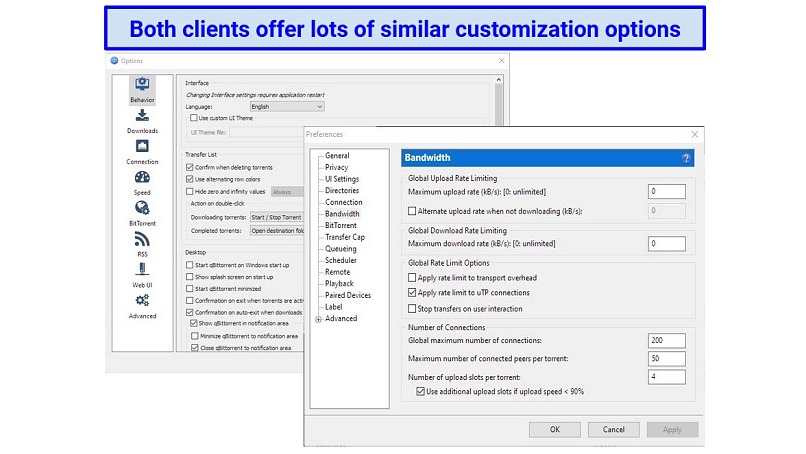Image resolution: width=806 pixels, height=454 pixels.
Task: Toggle Apply rate limit to uTP connections
Action: (x=412, y=293)
